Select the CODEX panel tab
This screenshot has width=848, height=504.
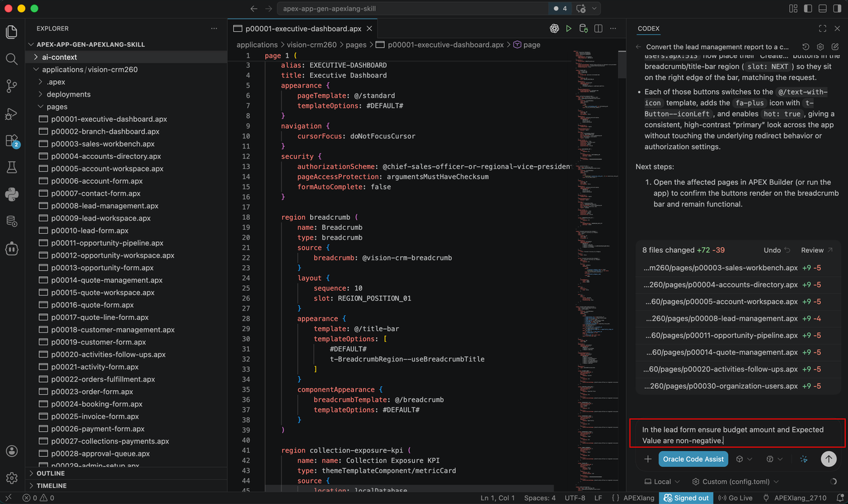point(648,28)
